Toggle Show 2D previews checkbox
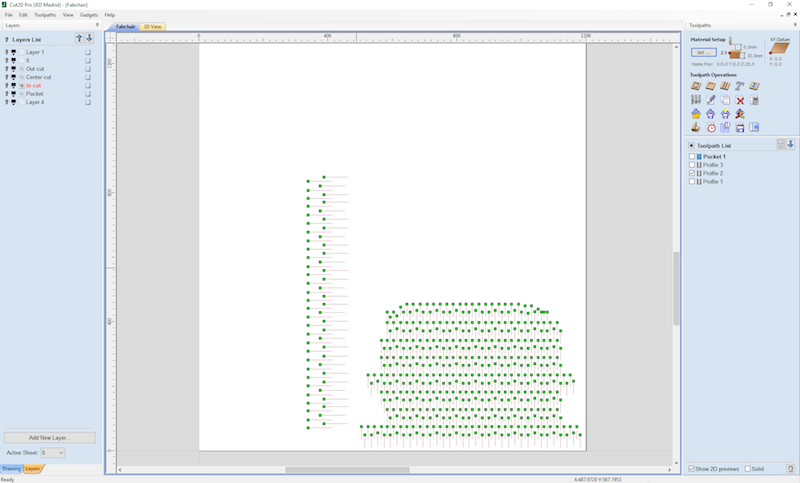 tap(691, 469)
